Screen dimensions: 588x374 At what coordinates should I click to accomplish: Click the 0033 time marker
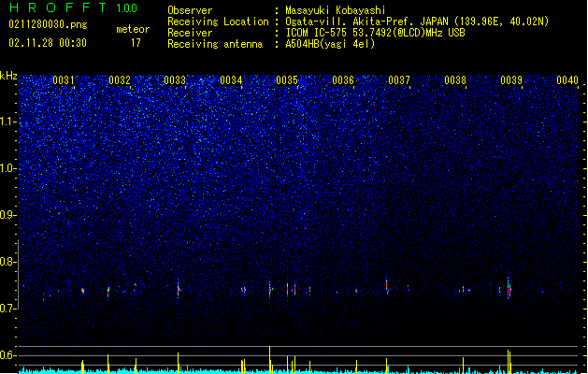coord(175,79)
